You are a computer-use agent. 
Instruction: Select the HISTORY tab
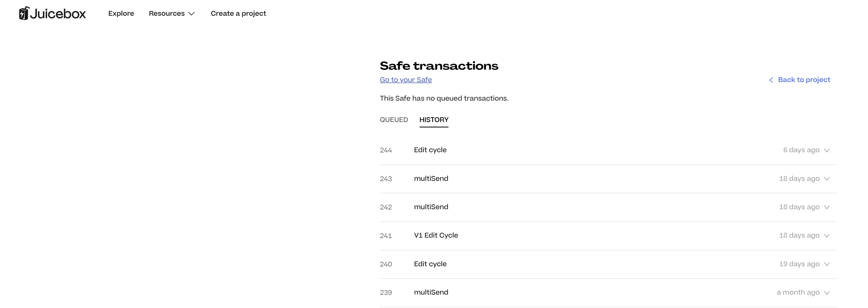(x=434, y=119)
